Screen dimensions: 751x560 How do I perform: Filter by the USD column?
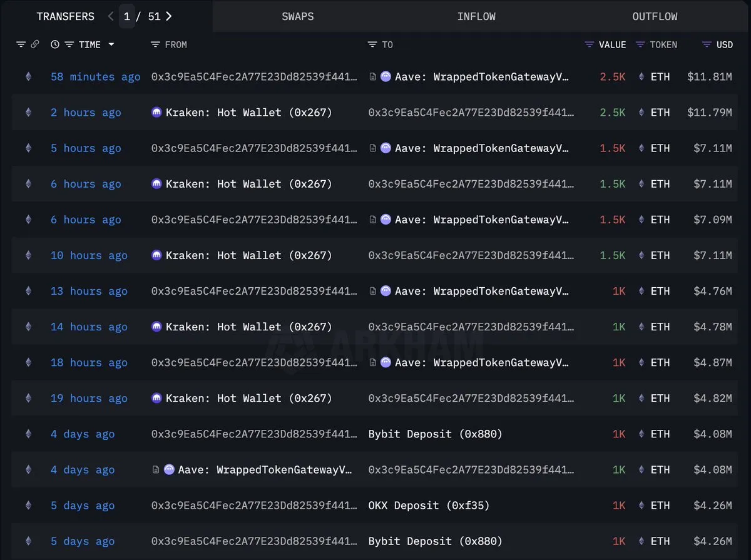point(707,44)
